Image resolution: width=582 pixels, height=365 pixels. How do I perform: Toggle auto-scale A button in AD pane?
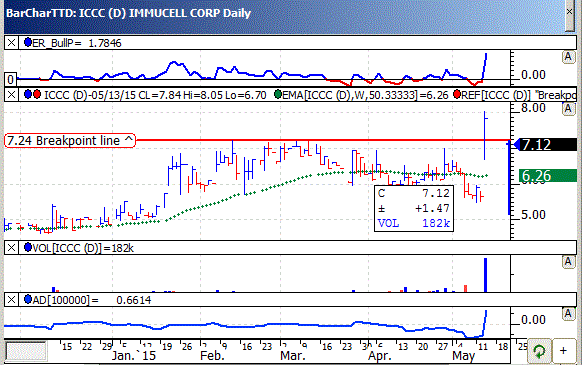[x=568, y=314]
